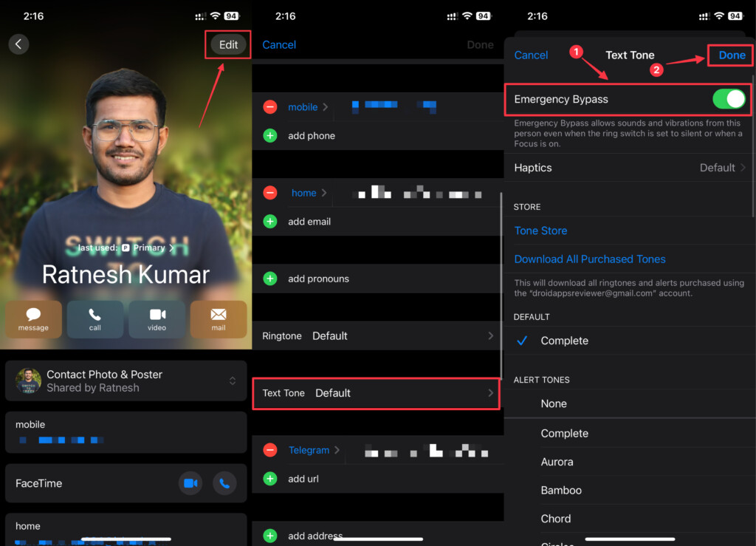The image size is (756, 546).
Task: Start FaceTime video call icon
Action: click(x=190, y=483)
